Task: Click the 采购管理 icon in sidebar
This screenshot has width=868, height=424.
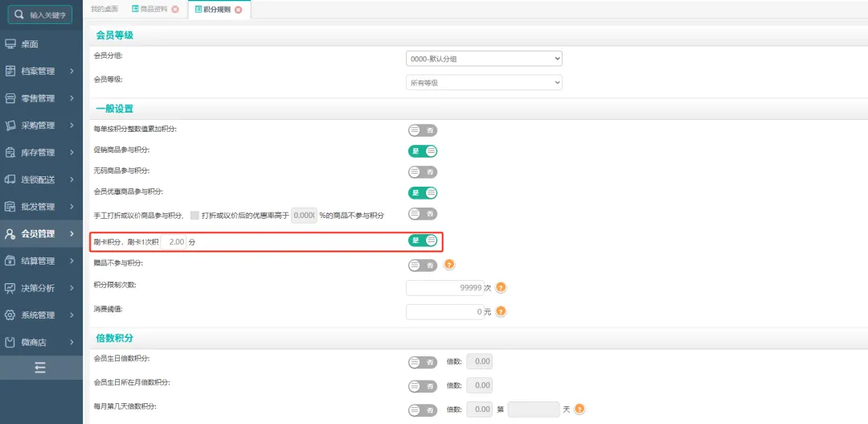Action: tap(10, 126)
